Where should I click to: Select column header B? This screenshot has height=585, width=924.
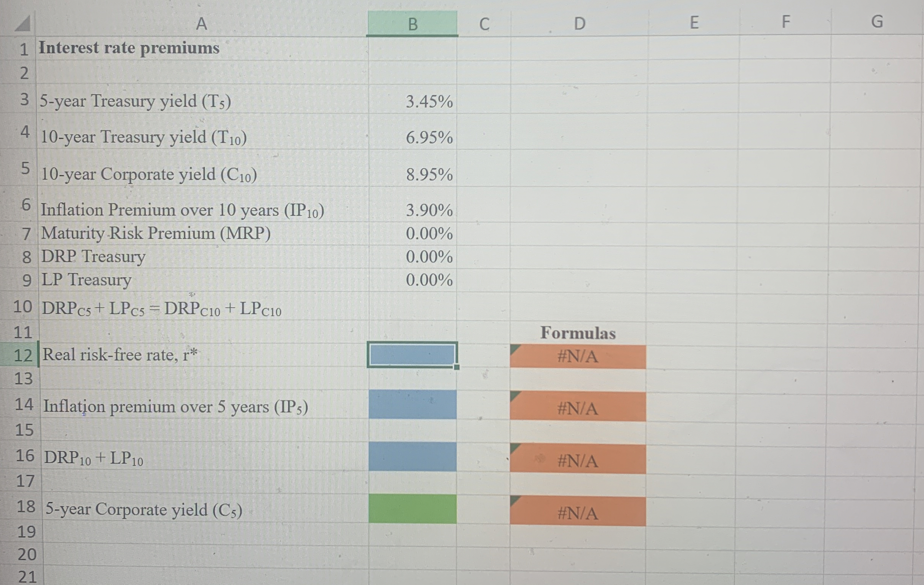pos(413,24)
